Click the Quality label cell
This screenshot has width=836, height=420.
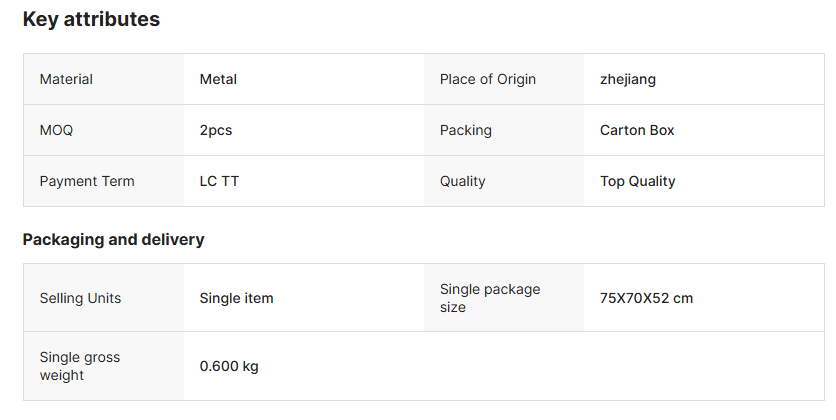[x=462, y=181]
